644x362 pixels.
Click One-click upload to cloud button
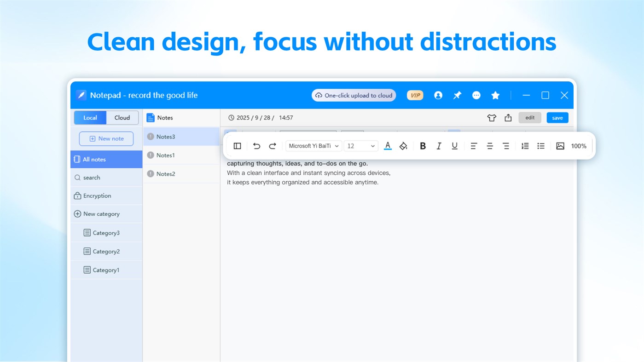coord(354,95)
